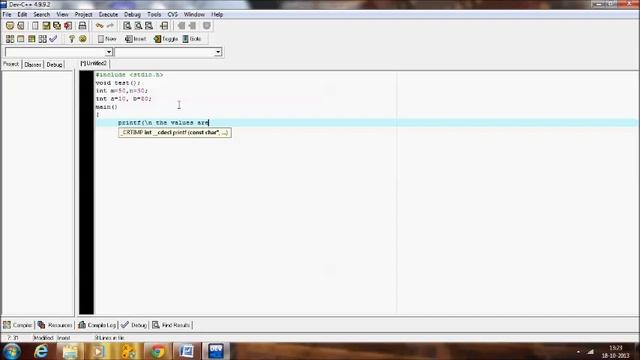The width and height of the screenshot is (640, 360).
Task: Click the Goto bookmarks toolbar button
Action: (x=192, y=39)
